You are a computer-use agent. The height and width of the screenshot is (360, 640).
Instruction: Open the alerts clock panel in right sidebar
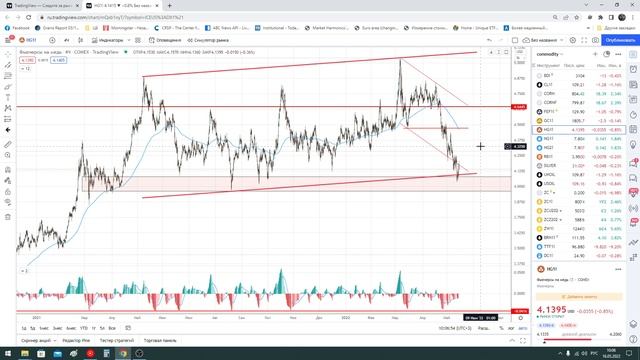point(633,69)
